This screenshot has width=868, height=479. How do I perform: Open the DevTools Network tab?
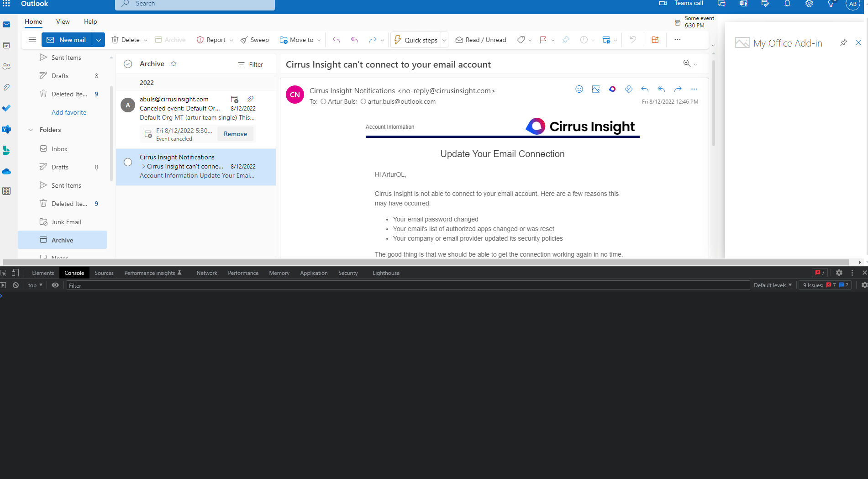(x=207, y=273)
